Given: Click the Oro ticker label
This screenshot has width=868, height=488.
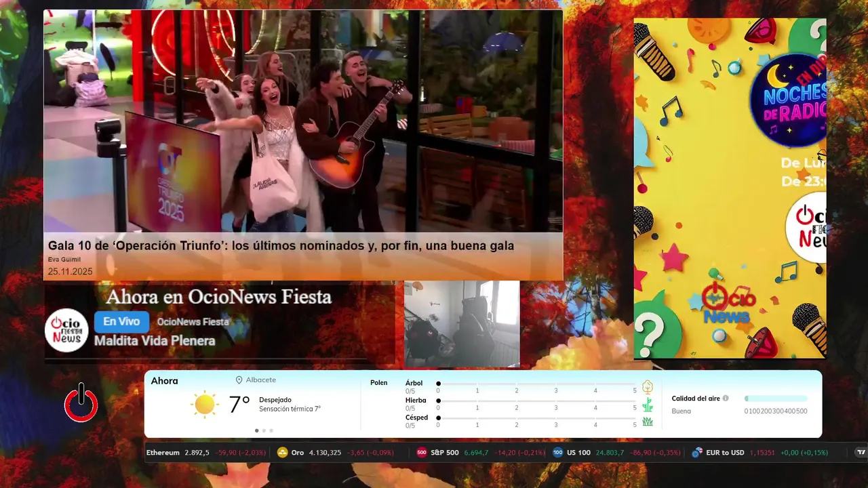Looking at the screenshot, I should click(298, 453).
